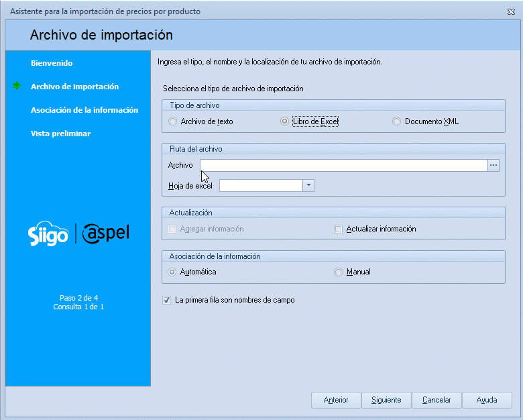
Task: Enable Actualizar información checkbox
Action: pos(339,229)
